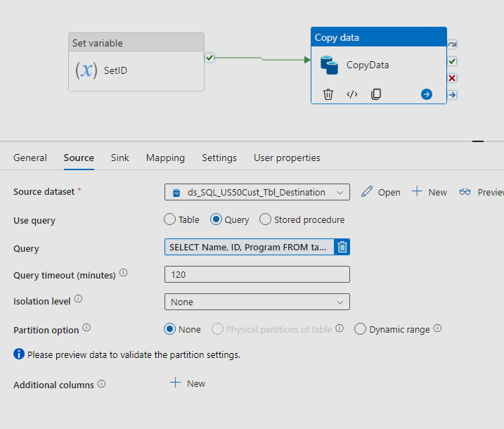Viewport: 504px width, 429px height.
Task: Show info tooltip for Query timeout
Action: click(x=124, y=274)
